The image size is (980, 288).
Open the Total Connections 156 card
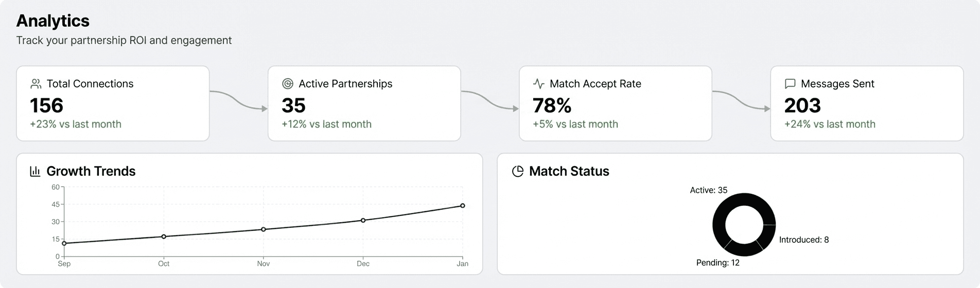(x=113, y=103)
